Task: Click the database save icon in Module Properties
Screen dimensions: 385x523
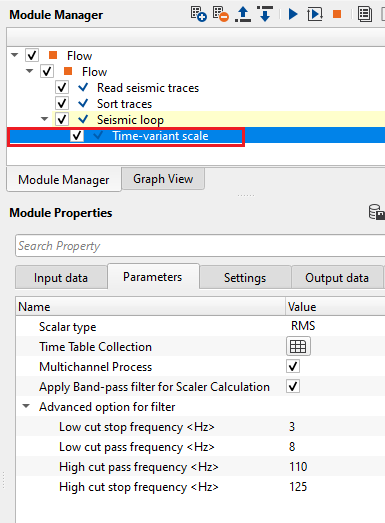Action: coord(376,212)
